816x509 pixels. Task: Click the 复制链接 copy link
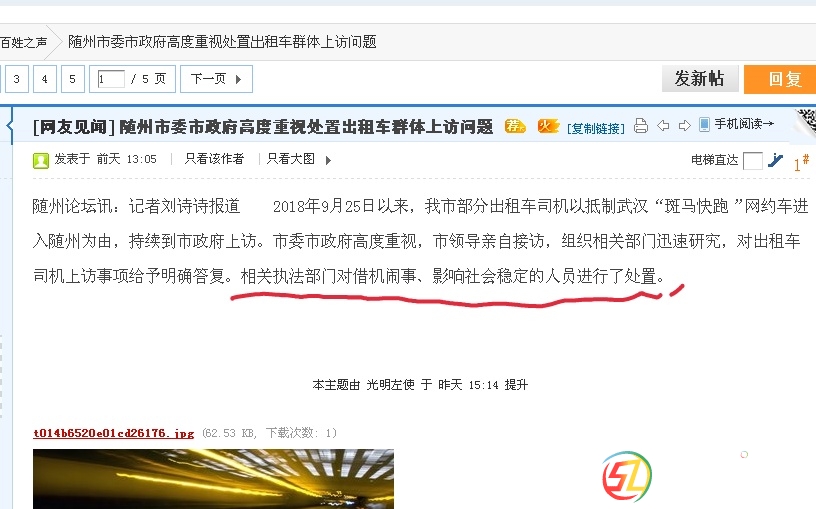595,128
